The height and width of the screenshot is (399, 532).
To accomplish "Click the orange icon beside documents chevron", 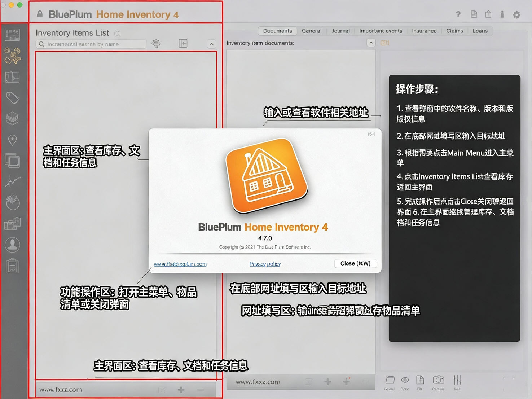I will coord(385,43).
